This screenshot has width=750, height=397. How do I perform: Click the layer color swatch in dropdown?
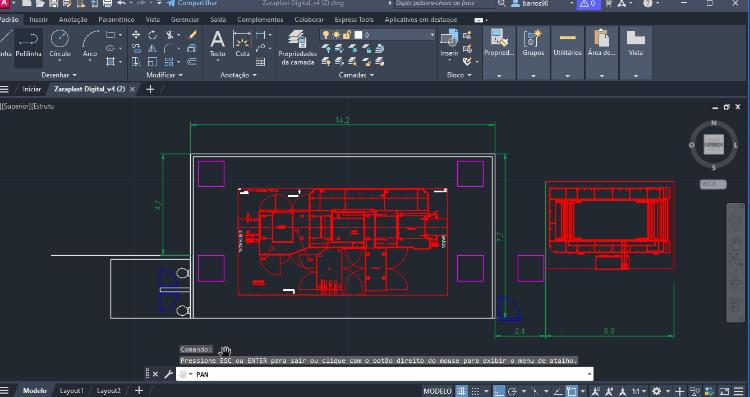pyautogui.click(x=358, y=35)
